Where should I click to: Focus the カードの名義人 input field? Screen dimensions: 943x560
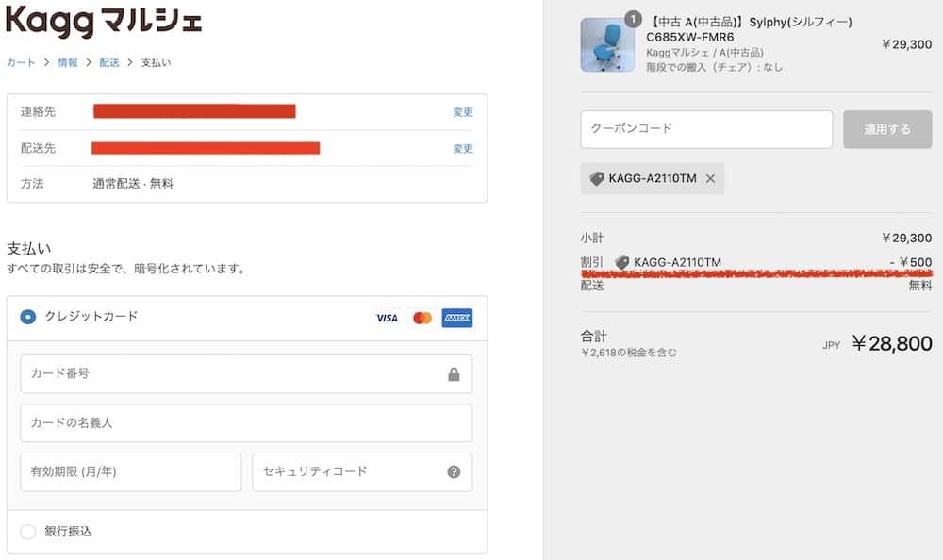click(x=246, y=423)
